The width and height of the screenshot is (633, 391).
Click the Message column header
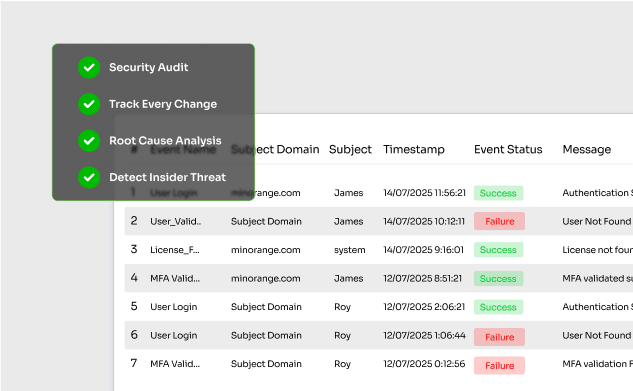click(x=587, y=149)
